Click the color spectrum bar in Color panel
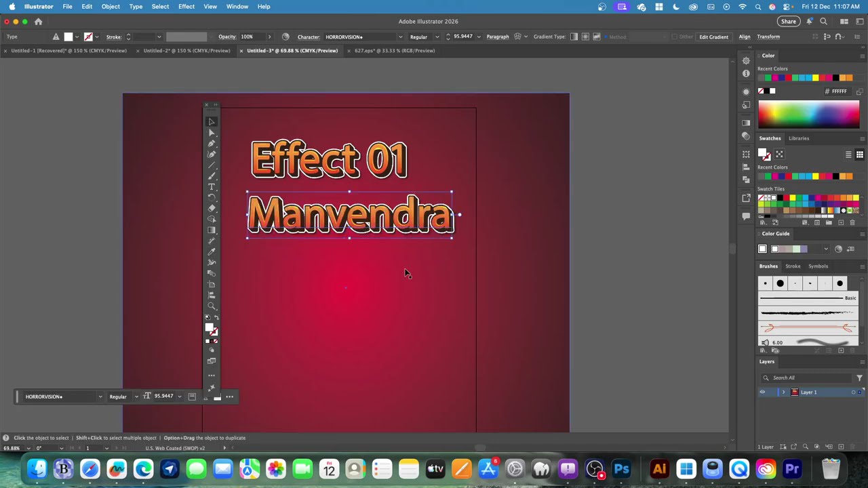The width and height of the screenshot is (868, 488). click(808, 115)
